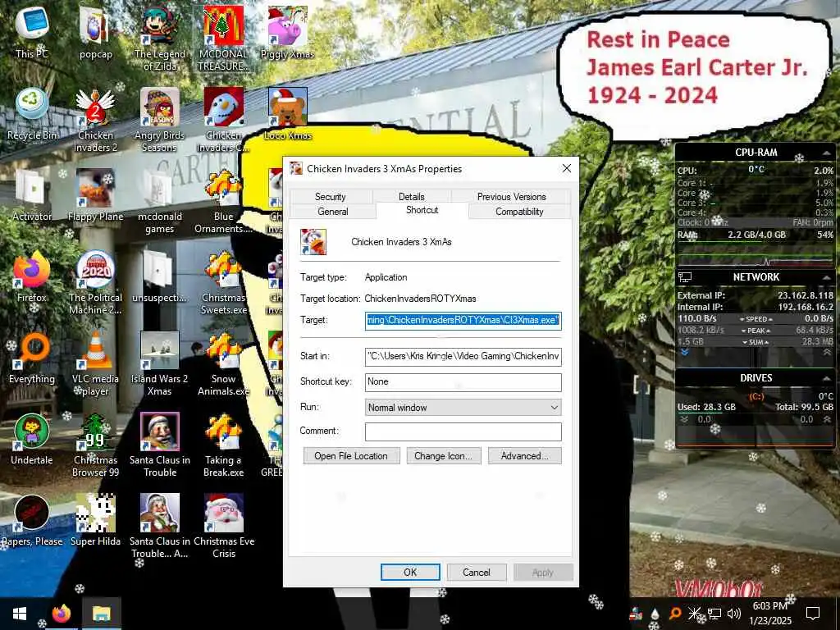
Task: Select The Legend of Zilda shortcut
Action: [160, 38]
